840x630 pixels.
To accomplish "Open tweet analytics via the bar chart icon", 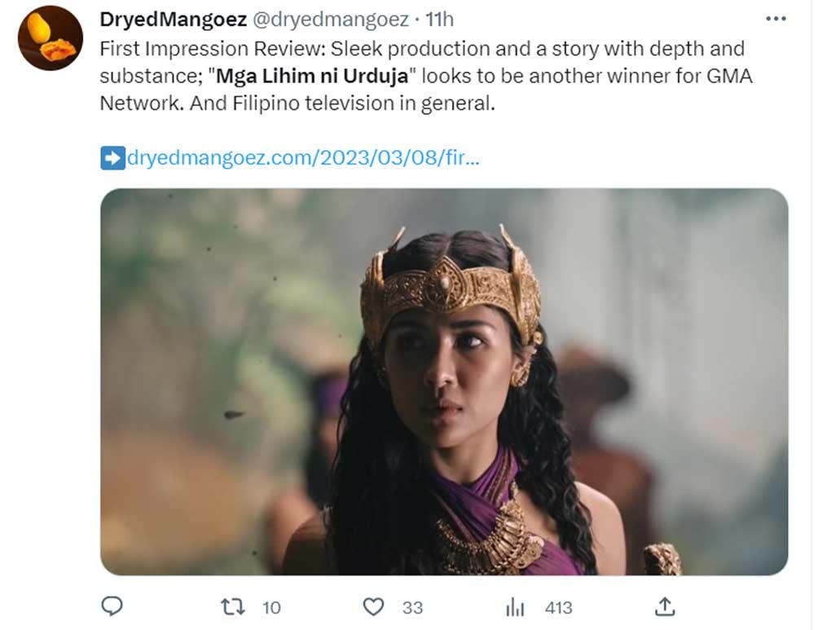I will [515, 607].
